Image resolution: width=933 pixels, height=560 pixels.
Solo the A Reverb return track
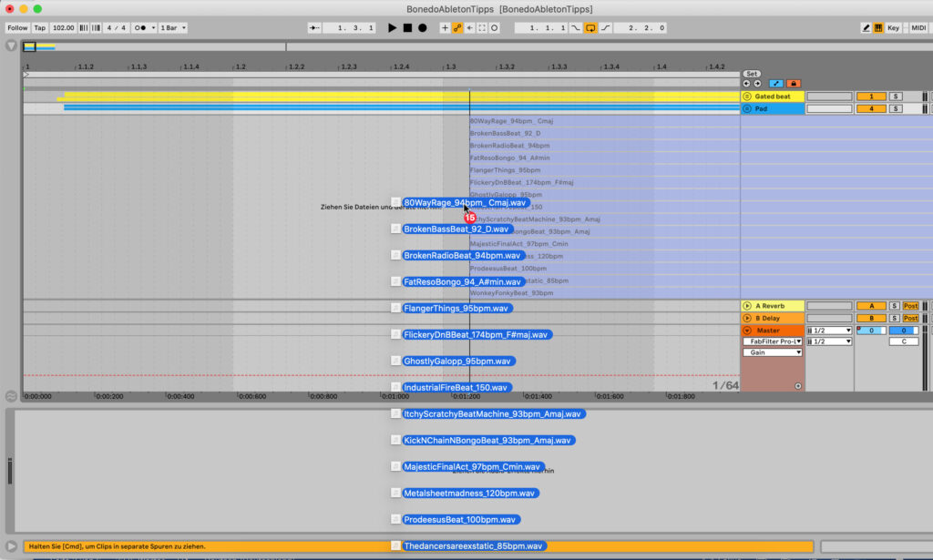click(x=895, y=306)
